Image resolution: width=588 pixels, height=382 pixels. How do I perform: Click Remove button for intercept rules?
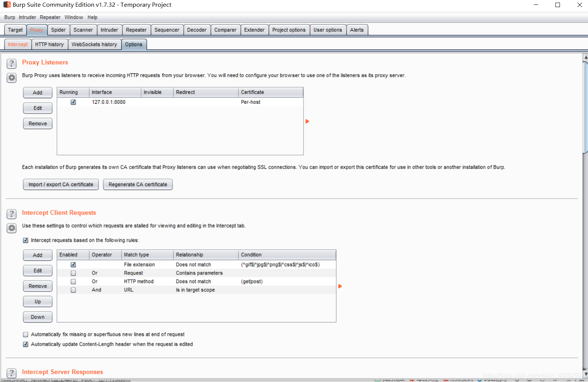[38, 286]
